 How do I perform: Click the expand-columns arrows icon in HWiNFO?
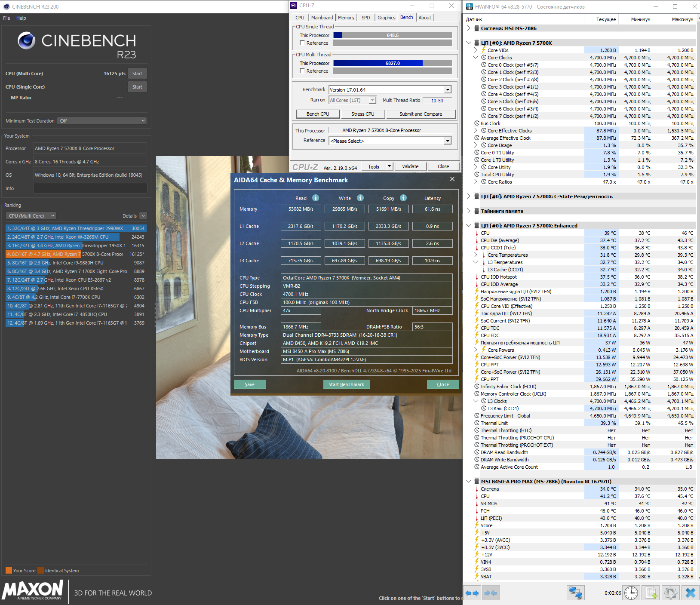472,593
